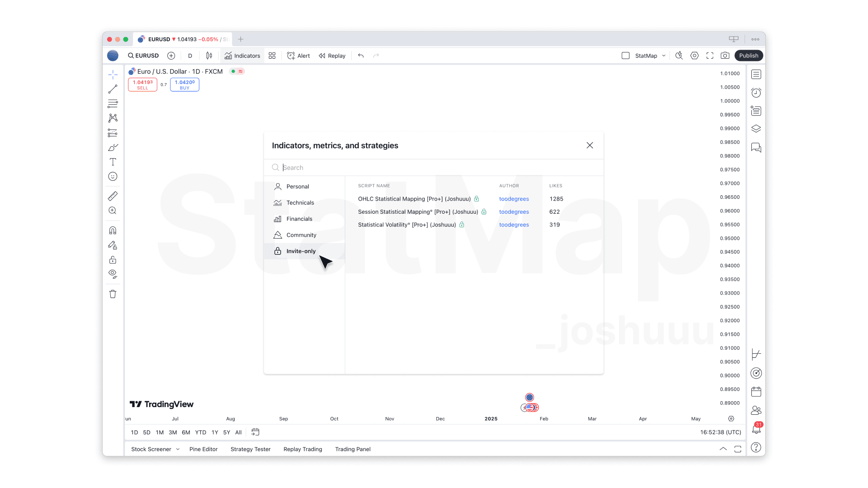The height and width of the screenshot is (488, 868).
Task: Choose the text annotation tool
Action: 113,162
